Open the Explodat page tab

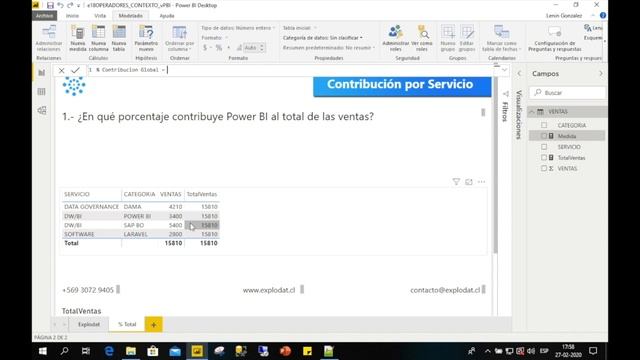click(89, 324)
